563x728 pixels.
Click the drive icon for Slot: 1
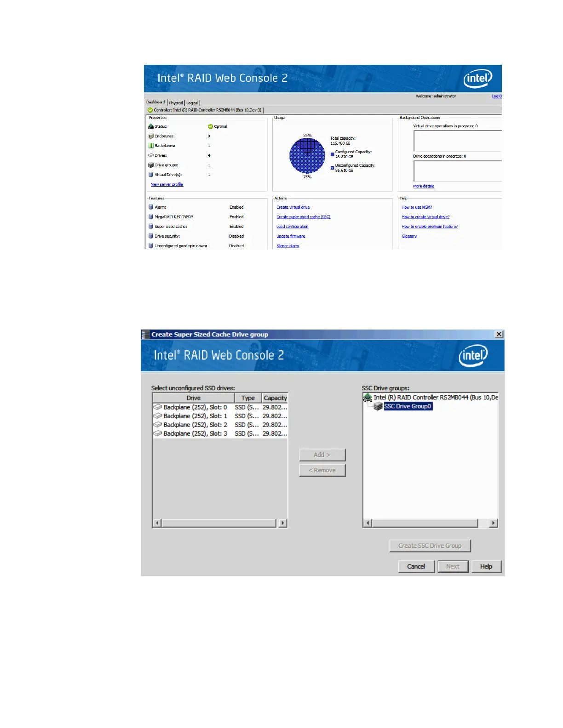coord(158,416)
